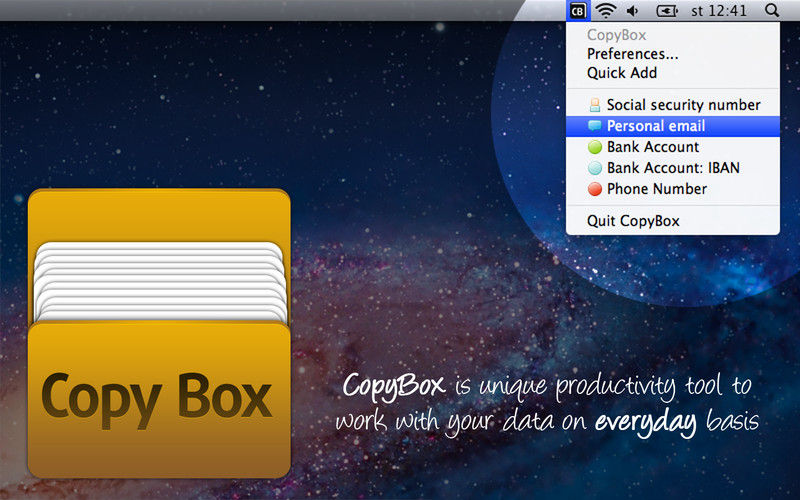Open Preferences... from CopyBox menu
Viewport: 800px width, 500px height.
[x=672, y=54]
